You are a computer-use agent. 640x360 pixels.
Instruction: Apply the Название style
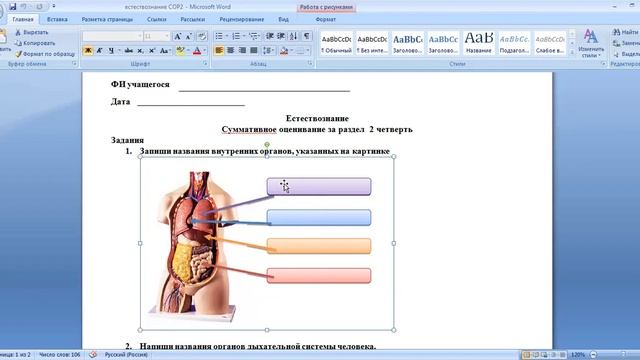pyautogui.click(x=479, y=43)
